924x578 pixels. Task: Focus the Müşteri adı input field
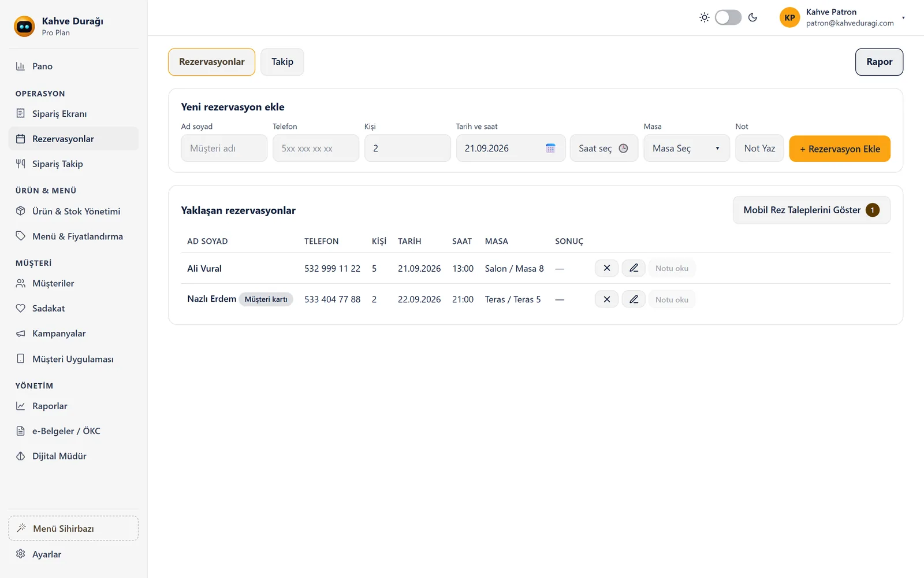pos(224,149)
